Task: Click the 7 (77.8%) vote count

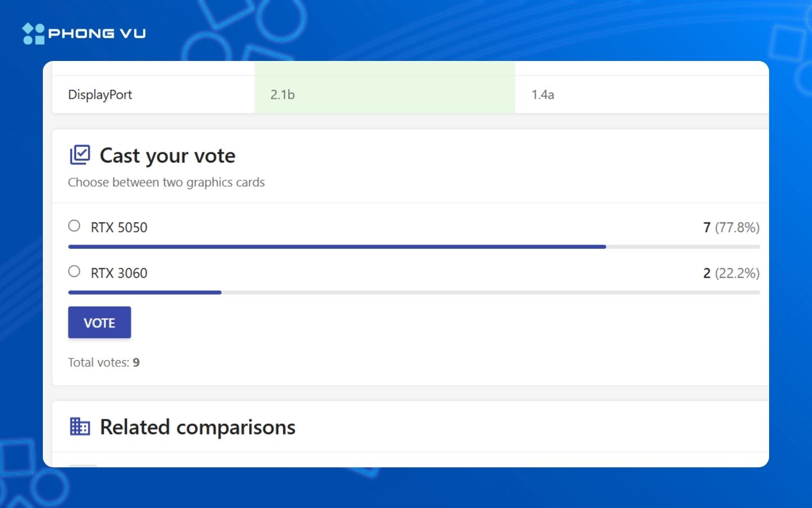Action: (731, 227)
